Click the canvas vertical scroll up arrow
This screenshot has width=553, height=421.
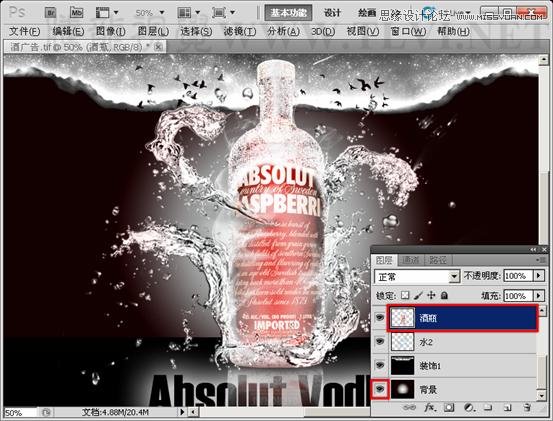point(543,60)
